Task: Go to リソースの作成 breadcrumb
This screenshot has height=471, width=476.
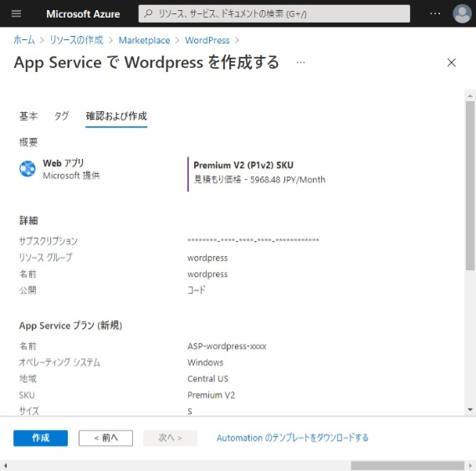Action: tap(76, 40)
